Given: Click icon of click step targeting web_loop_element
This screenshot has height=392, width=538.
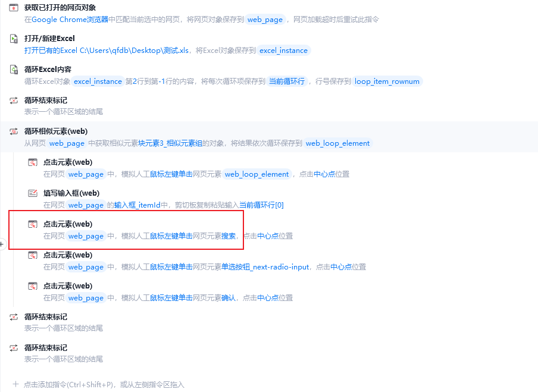Looking at the screenshot, I should pyautogui.click(x=33, y=162).
